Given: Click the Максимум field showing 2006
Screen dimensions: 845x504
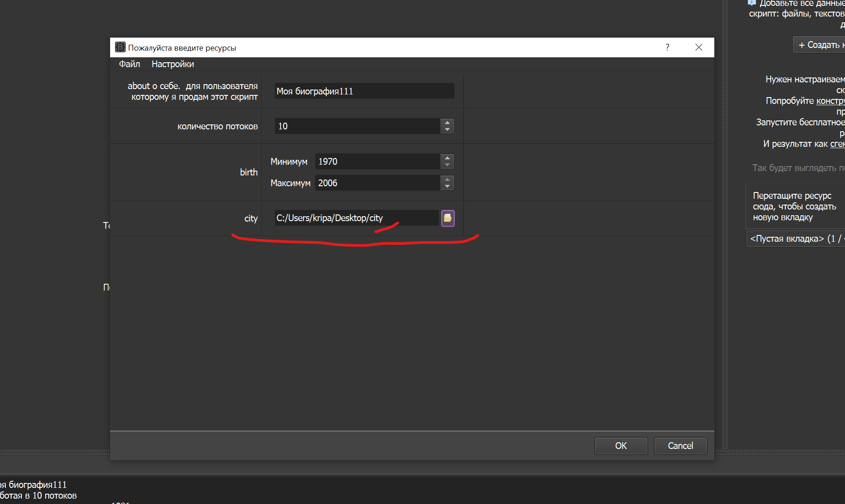Looking at the screenshot, I should (377, 183).
